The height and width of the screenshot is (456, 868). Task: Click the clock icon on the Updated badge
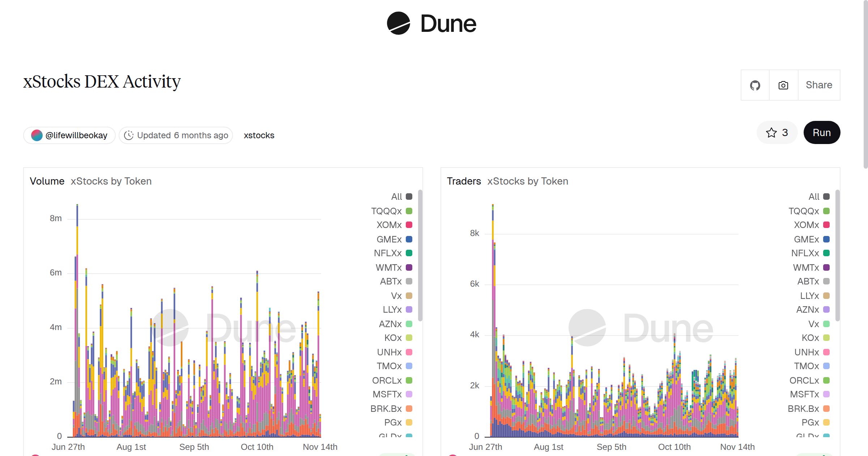[129, 135]
